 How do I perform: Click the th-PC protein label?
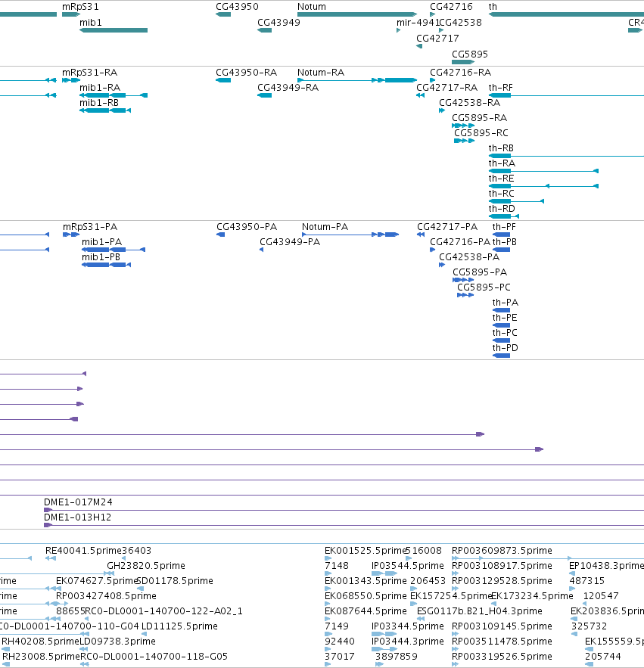[x=505, y=333]
